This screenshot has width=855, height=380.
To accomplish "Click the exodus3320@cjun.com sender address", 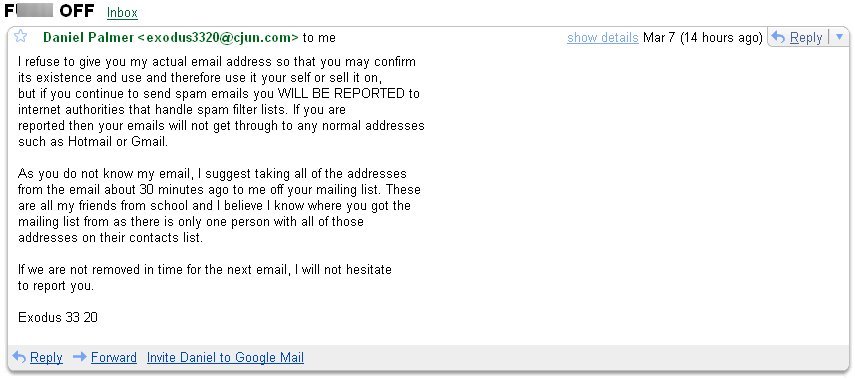I will coord(218,38).
